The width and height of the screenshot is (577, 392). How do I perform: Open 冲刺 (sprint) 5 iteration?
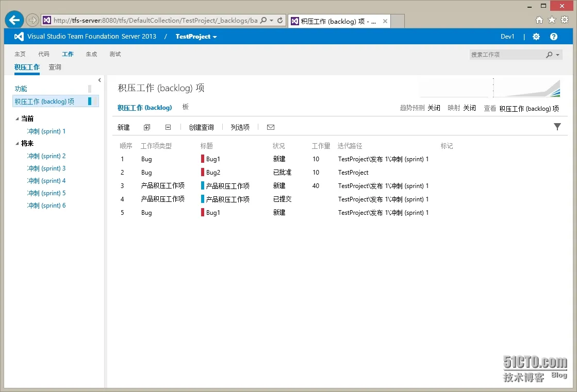point(46,193)
